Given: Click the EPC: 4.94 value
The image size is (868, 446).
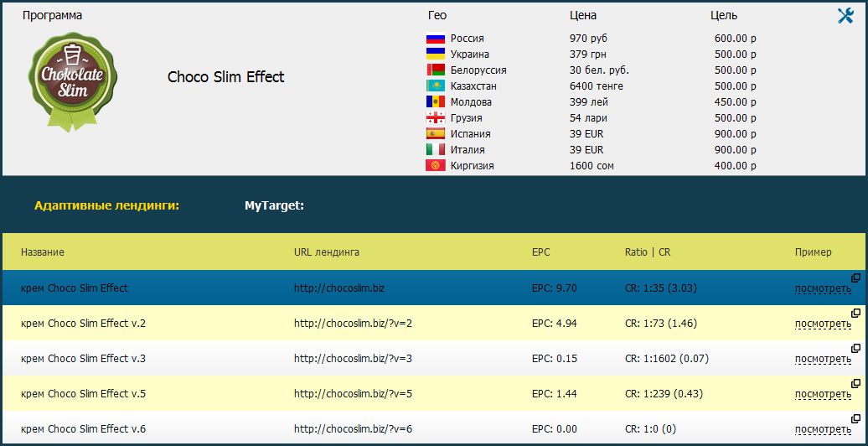Looking at the screenshot, I should (x=554, y=324).
